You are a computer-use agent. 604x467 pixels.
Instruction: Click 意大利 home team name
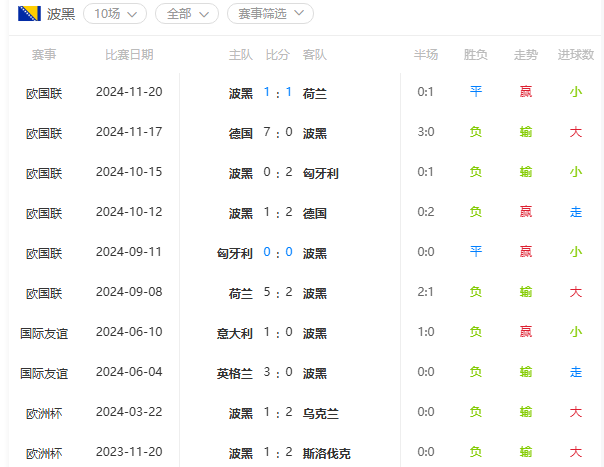[x=235, y=333]
